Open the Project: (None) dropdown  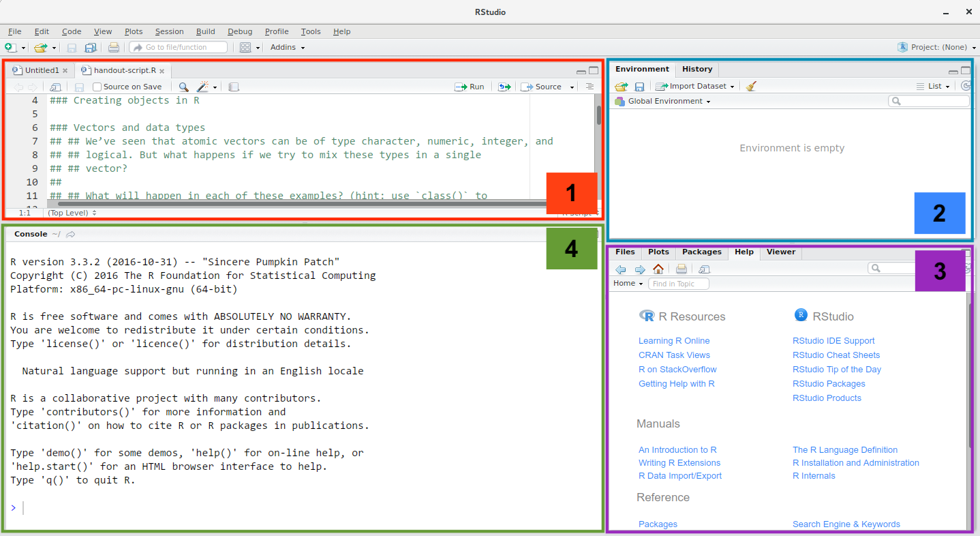[x=937, y=47]
